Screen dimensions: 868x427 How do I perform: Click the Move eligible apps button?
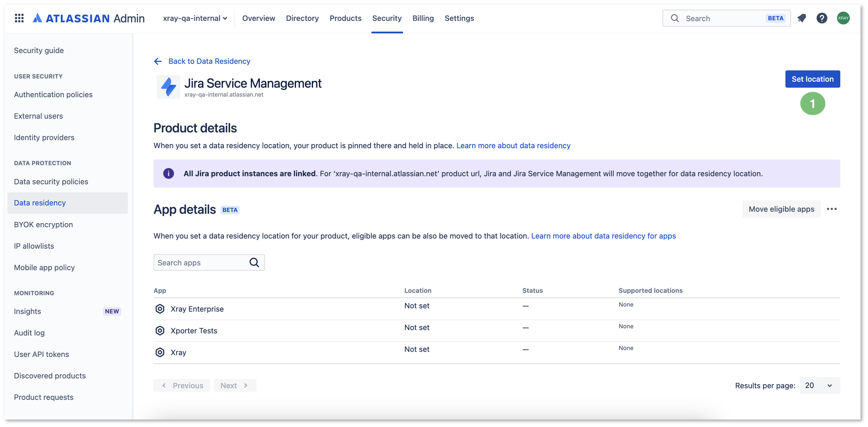click(x=781, y=209)
